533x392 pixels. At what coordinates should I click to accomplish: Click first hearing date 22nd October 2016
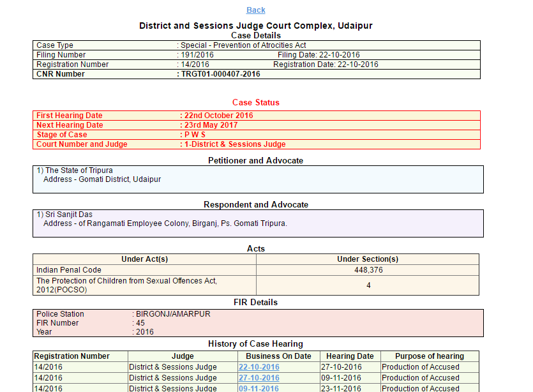coord(218,116)
